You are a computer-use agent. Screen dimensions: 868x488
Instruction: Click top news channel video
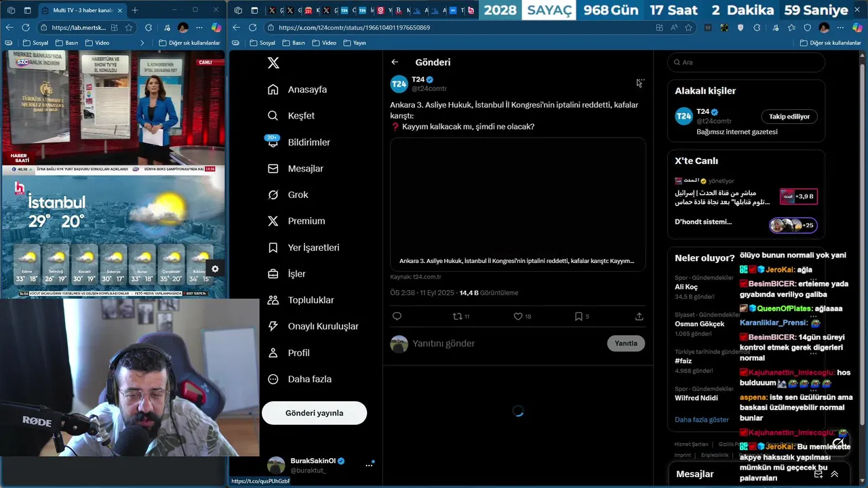click(x=113, y=112)
